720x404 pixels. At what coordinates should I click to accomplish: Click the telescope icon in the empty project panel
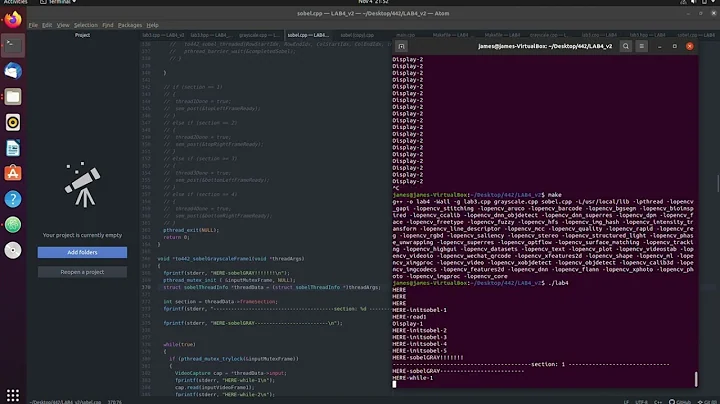pos(83,185)
